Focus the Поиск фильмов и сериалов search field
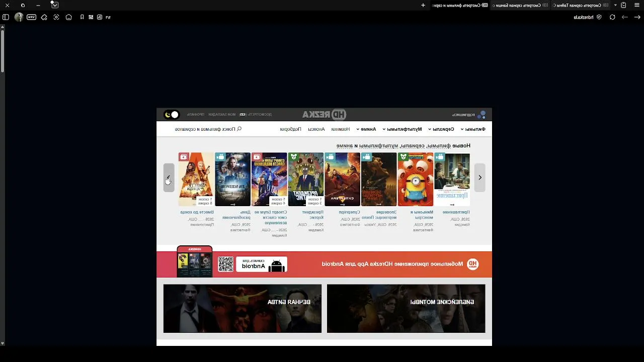Image resolution: width=644 pixels, height=362 pixels. coord(208,129)
